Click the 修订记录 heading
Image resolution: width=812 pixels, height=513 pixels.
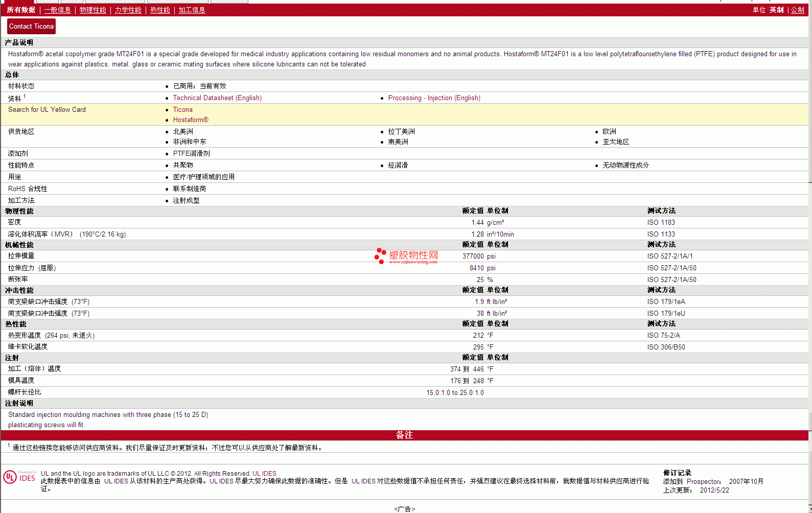point(677,473)
